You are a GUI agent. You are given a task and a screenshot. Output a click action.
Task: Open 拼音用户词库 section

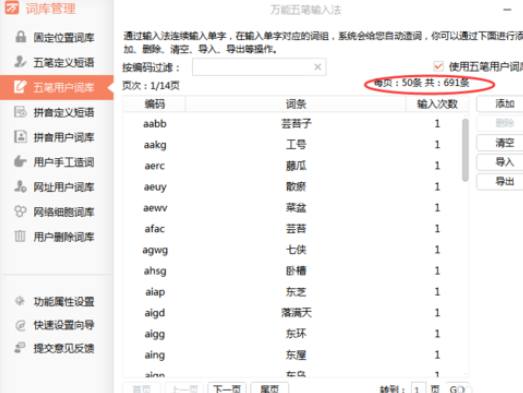click(x=57, y=137)
